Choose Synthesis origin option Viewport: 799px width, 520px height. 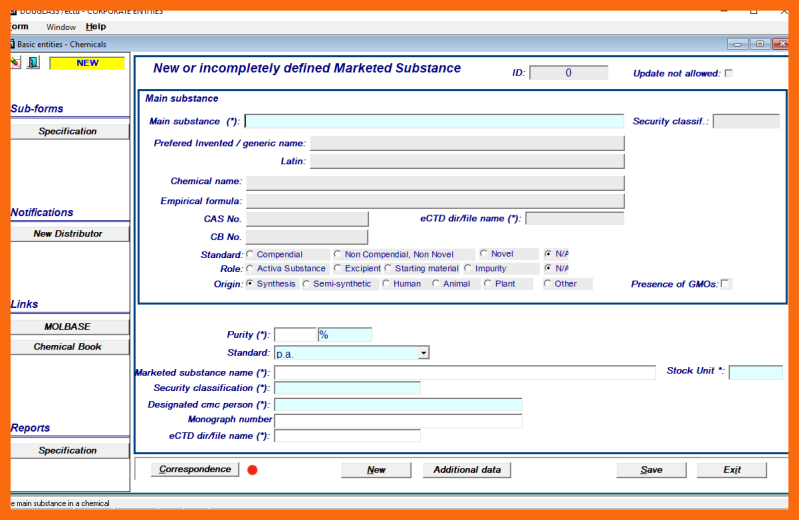[250, 283]
